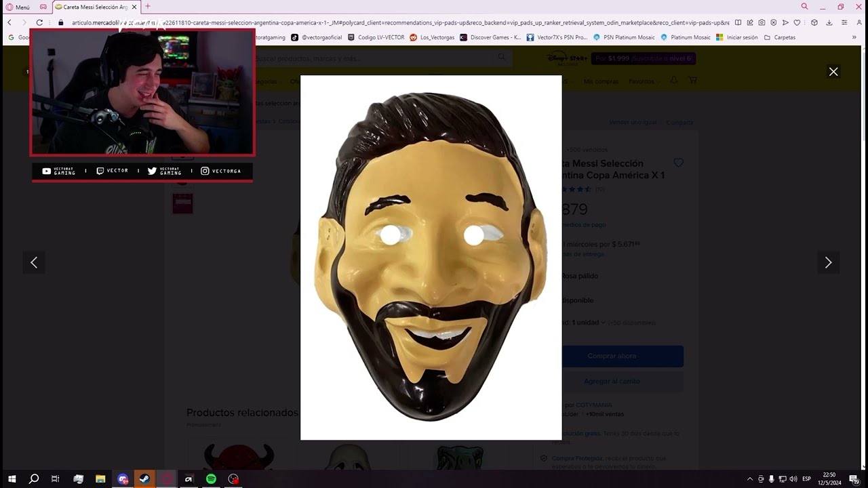Open the Platinum Mosaic bookmark
Viewport: 868px width, 488px height.
[685, 37]
